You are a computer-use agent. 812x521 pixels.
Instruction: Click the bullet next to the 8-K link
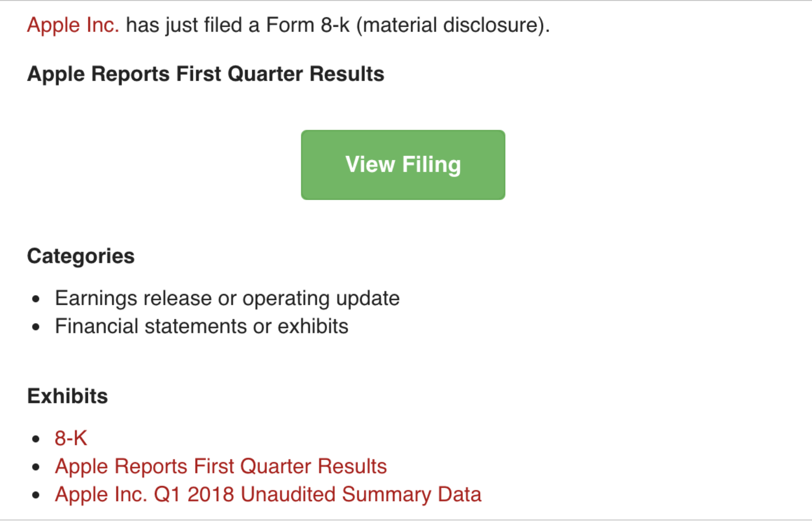(x=36, y=439)
